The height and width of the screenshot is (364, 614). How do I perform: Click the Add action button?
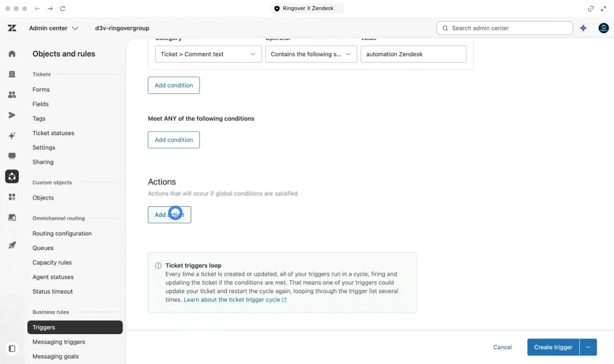tap(169, 215)
